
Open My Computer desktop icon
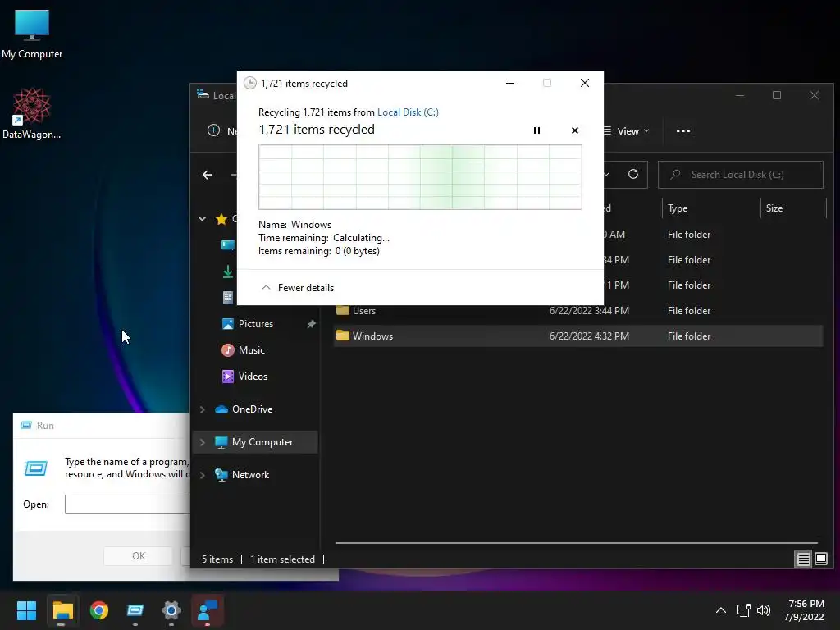pyautogui.click(x=32, y=33)
